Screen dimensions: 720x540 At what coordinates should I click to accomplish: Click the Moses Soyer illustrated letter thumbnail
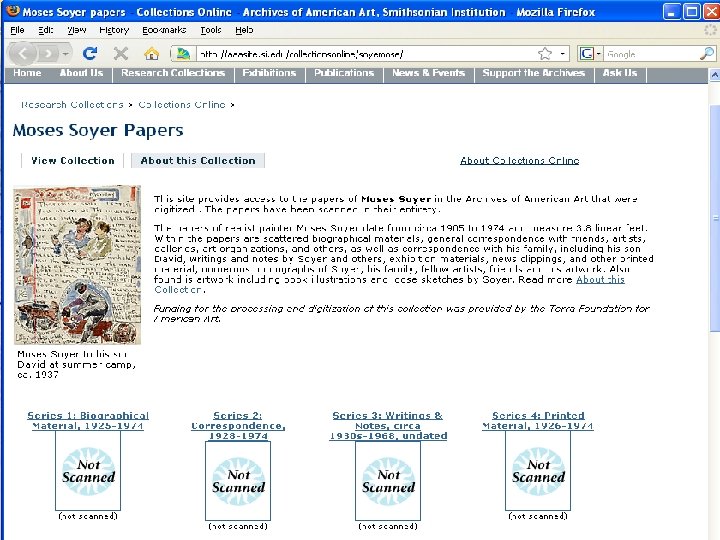(77, 264)
